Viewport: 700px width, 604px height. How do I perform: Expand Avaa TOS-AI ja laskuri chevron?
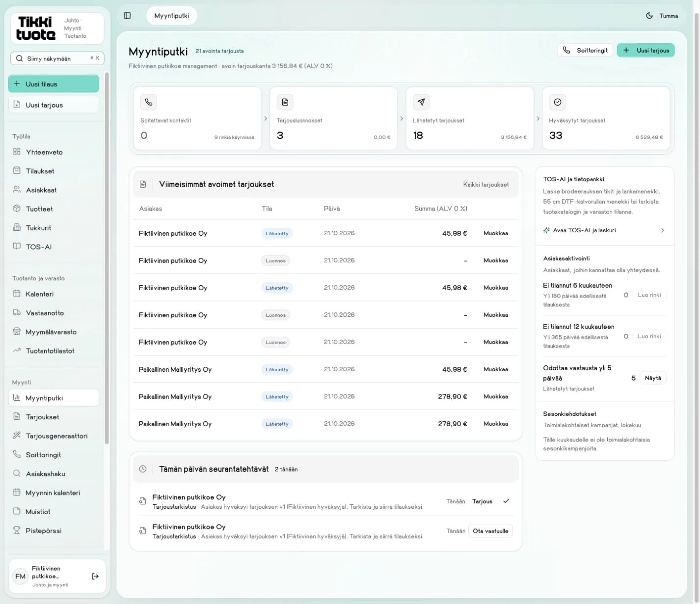662,230
